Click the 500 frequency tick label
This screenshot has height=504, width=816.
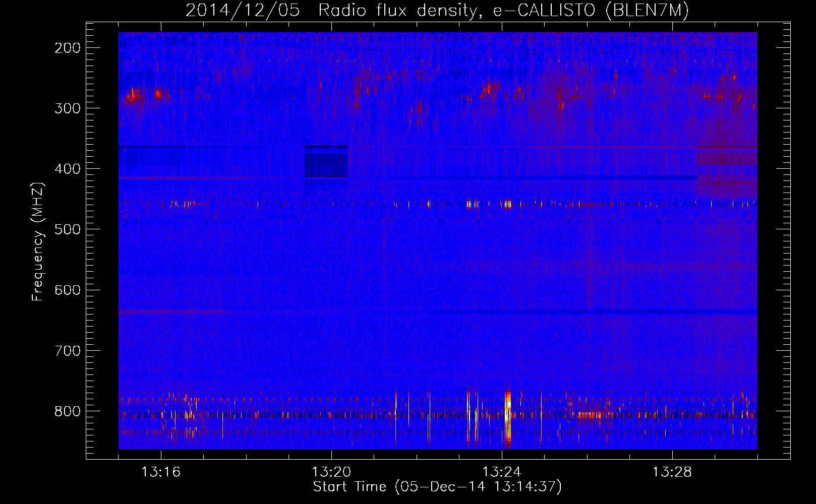(x=68, y=229)
